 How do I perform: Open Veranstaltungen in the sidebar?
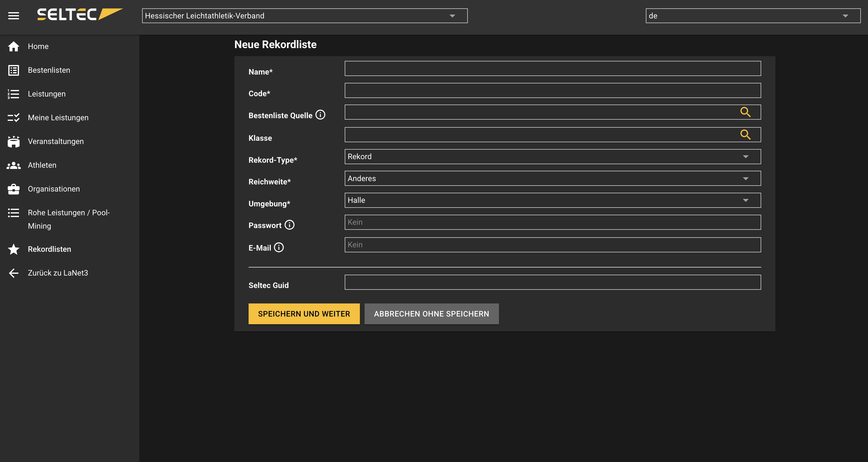coord(69,142)
